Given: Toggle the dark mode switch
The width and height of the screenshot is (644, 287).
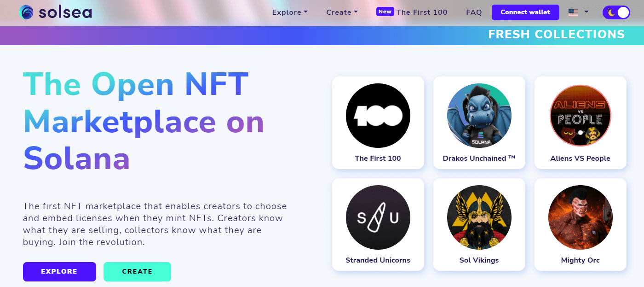Looking at the screenshot, I should 616,12.
